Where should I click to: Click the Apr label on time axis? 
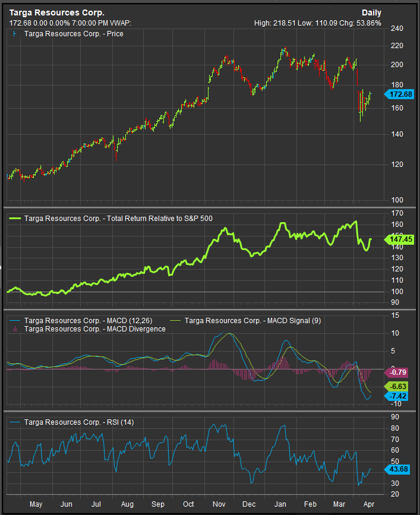point(369,504)
